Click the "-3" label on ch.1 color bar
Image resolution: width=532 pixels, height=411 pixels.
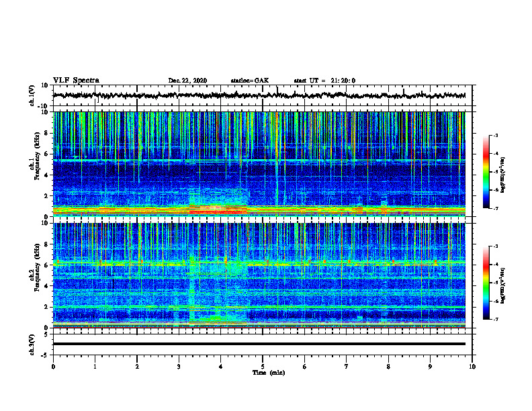click(495, 135)
